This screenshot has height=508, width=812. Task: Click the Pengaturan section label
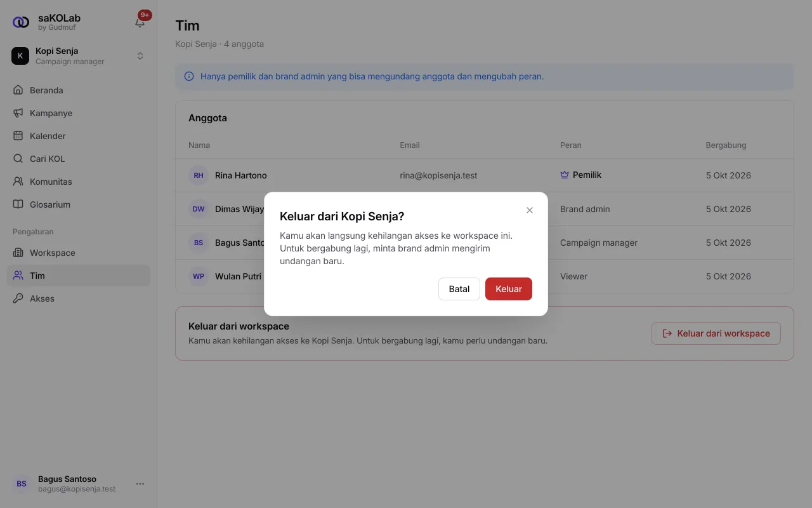[33, 232]
